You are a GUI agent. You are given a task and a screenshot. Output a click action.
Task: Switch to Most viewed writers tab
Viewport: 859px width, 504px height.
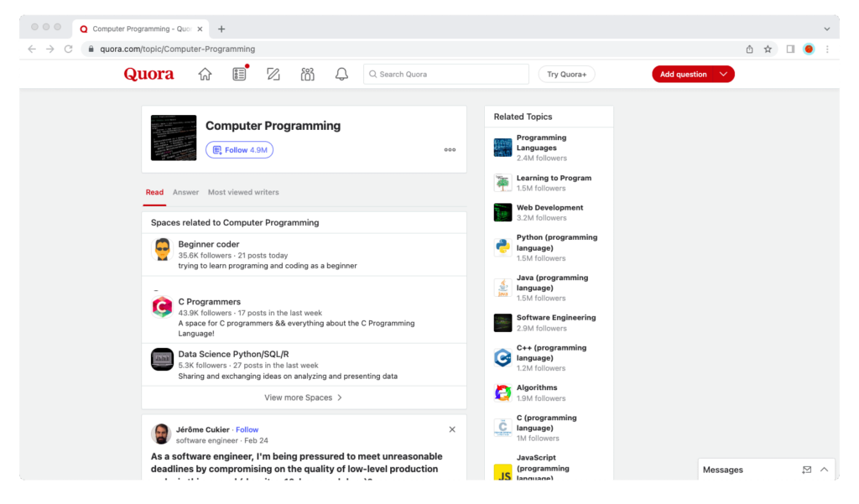[x=243, y=192]
